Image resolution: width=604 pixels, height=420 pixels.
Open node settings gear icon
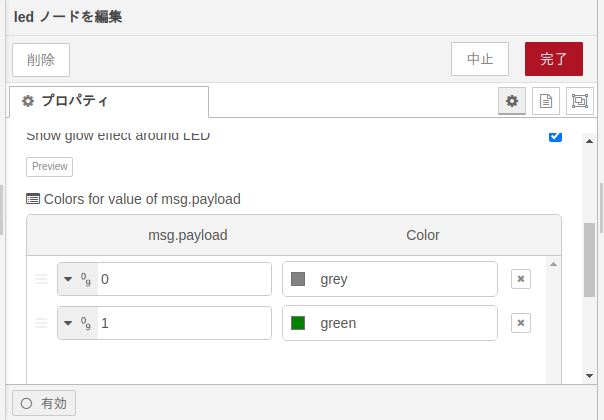pos(512,101)
